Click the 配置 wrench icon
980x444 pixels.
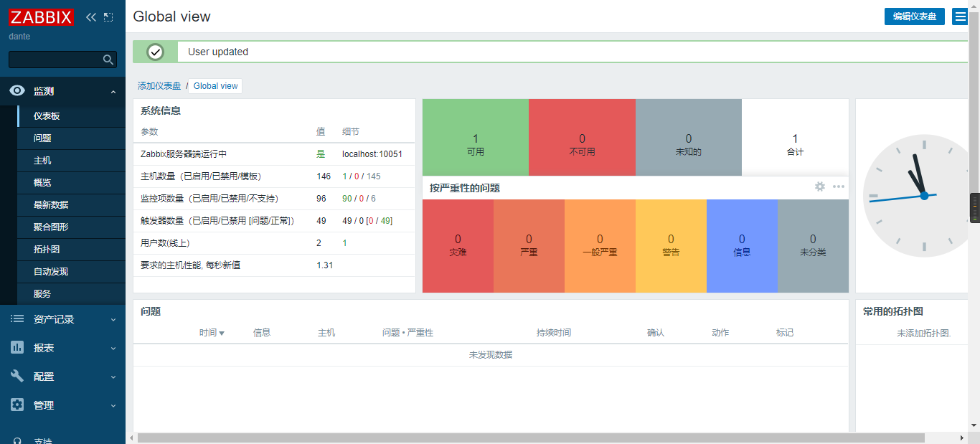point(17,376)
